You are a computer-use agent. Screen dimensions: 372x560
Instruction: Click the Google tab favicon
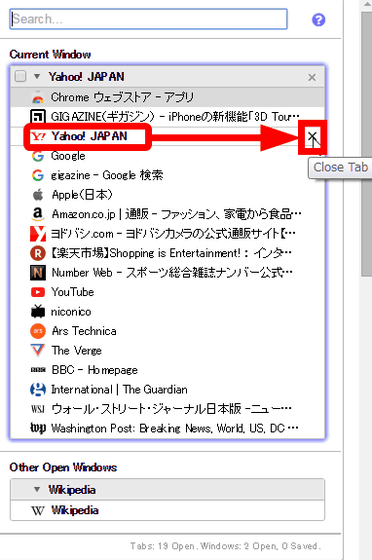(x=37, y=156)
